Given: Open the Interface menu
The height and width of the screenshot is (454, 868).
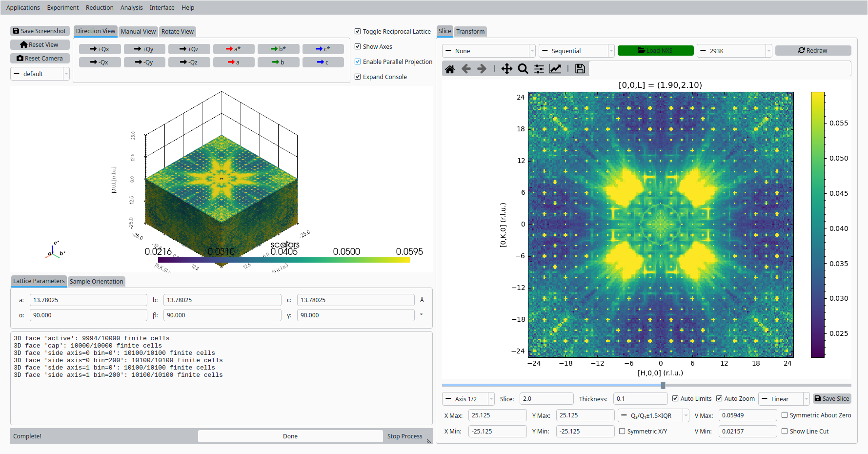Looking at the screenshot, I should pyautogui.click(x=162, y=7).
